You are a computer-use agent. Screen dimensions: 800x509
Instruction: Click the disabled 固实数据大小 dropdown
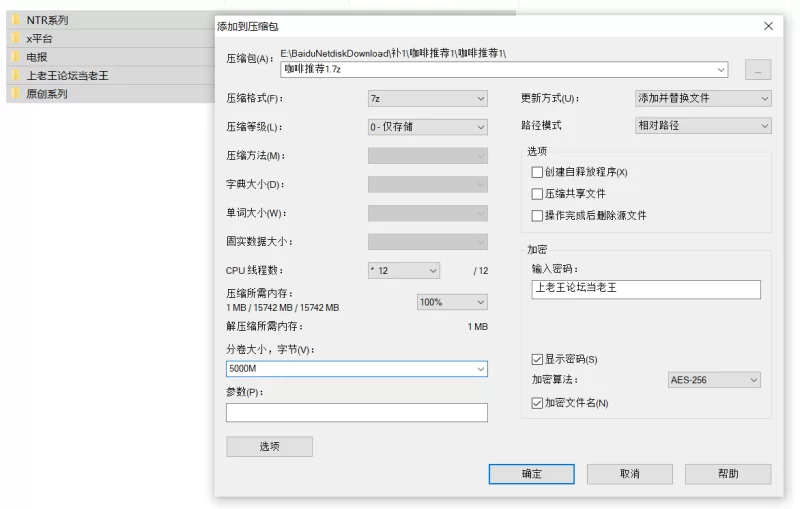click(x=428, y=242)
